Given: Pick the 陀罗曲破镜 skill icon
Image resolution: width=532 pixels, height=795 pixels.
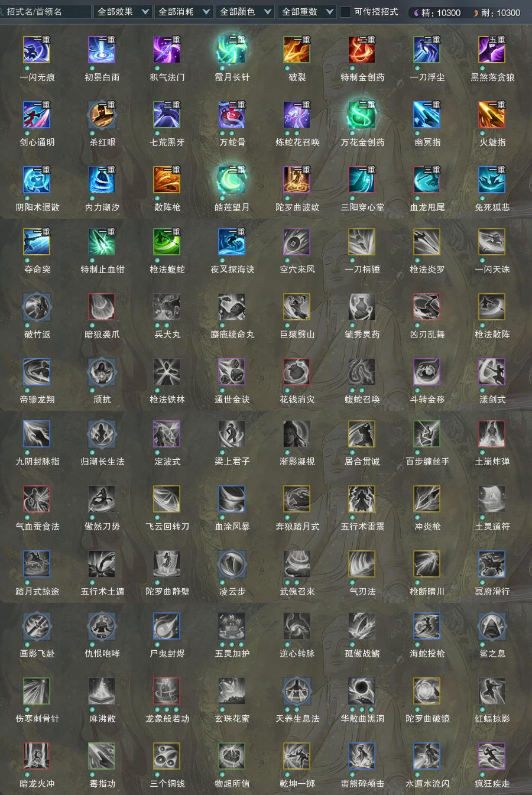Looking at the screenshot, I should 427,691.
